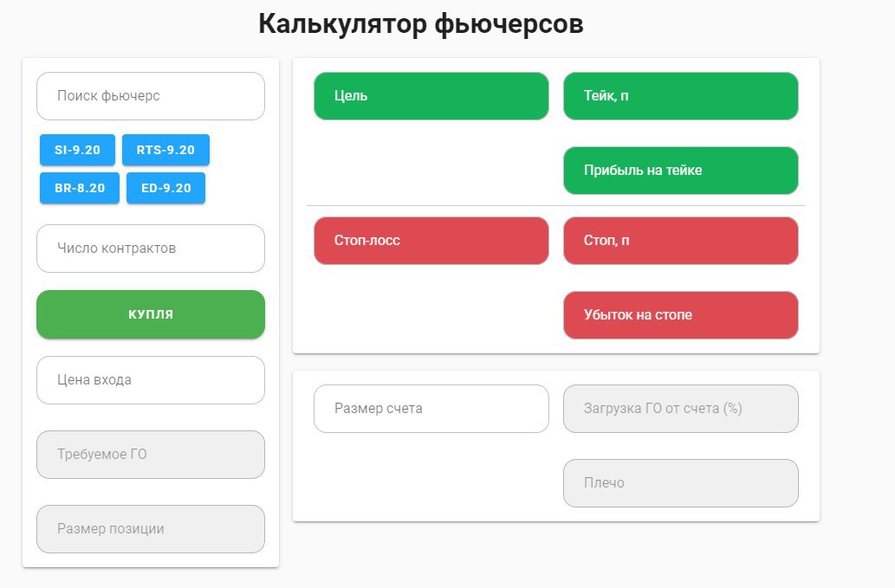Click the Стоп, п red field
Viewport: 895px width, 588px height.
pyautogui.click(x=680, y=241)
